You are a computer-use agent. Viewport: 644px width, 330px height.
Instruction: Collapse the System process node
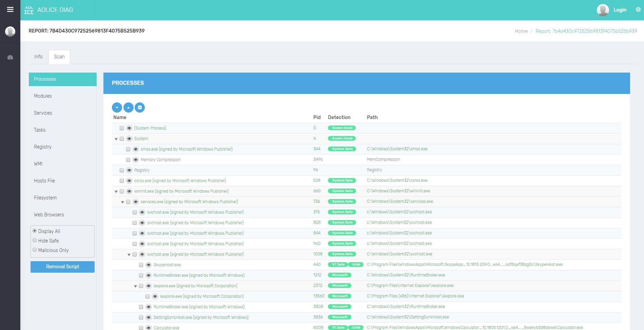116,139
